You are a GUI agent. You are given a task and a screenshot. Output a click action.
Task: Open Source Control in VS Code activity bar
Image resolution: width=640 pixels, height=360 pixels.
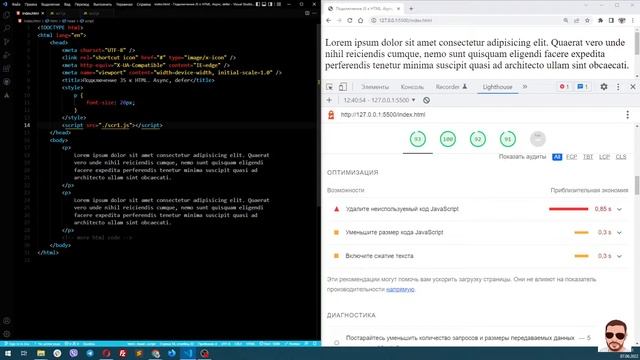7,42
